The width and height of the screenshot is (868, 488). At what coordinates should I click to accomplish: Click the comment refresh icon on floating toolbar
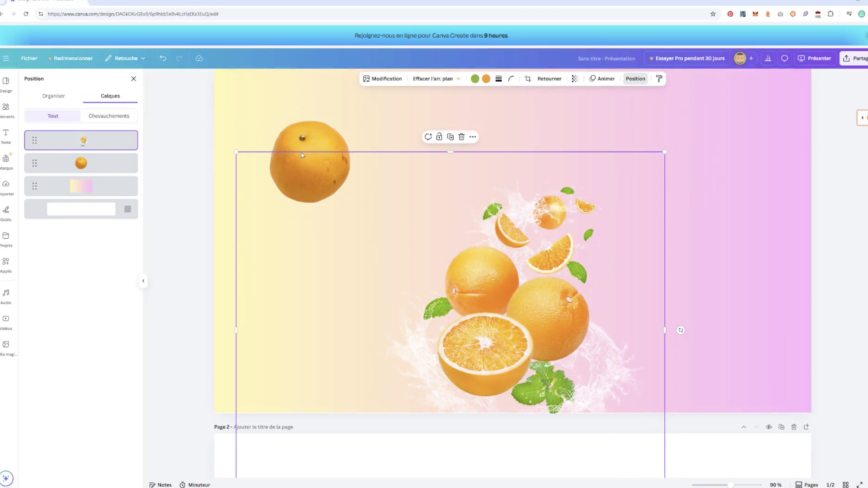tap(428, 137)
